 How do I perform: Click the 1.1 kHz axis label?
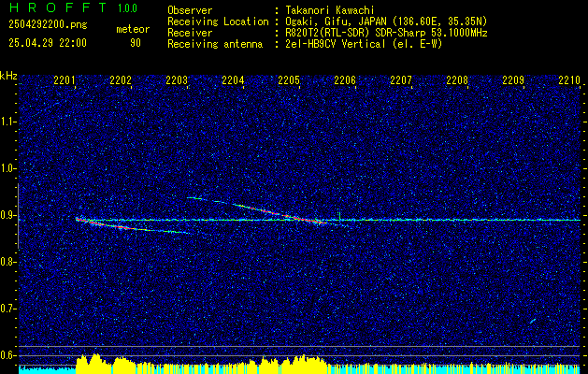7,122
